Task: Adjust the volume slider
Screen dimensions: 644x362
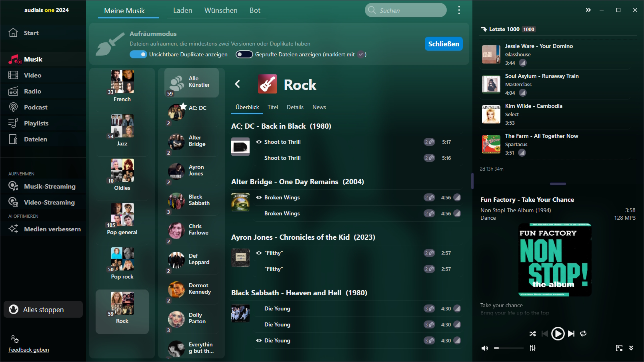Action: pyautogui.click(x=509, y=348)
